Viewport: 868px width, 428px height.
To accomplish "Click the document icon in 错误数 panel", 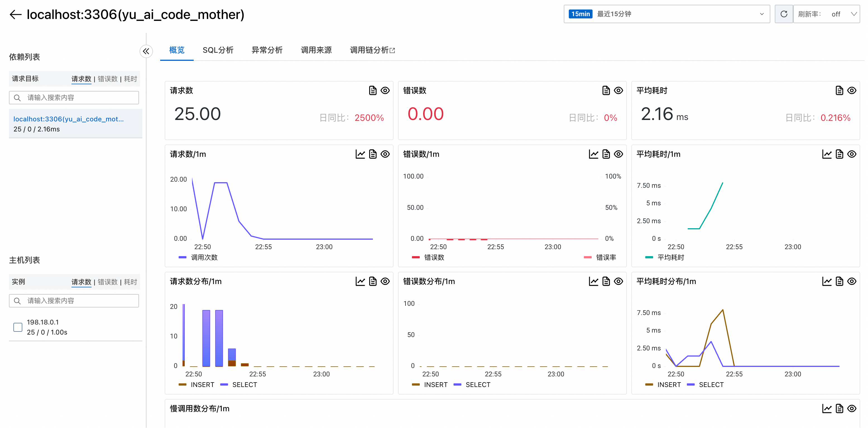I will pos(606,91).
